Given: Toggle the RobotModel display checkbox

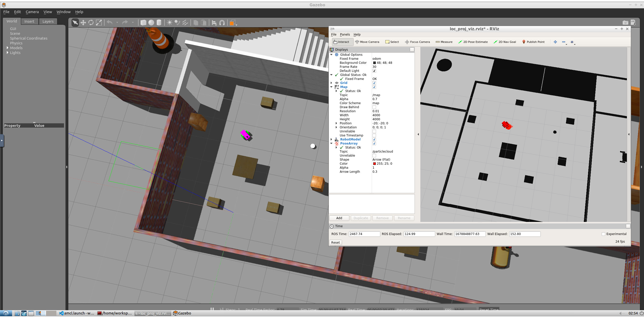Looking at the screenshot, I should 374,139.
